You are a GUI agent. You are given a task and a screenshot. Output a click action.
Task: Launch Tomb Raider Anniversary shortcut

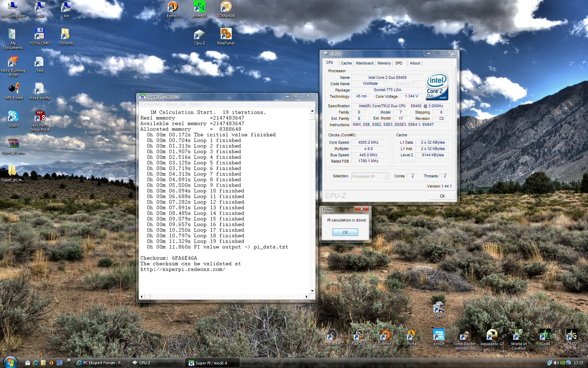coord(465,339)
